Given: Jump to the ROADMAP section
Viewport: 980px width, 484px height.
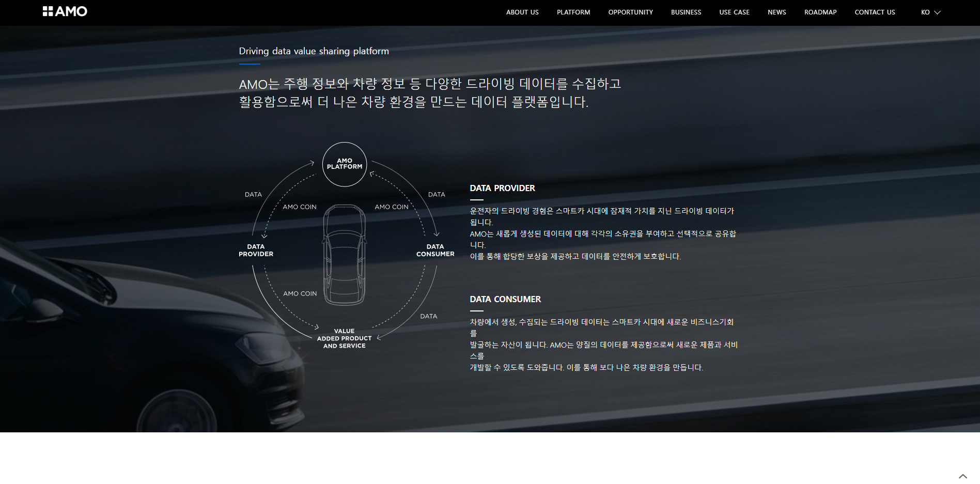Looking at the screenshot, I should [x=820, y=12].
